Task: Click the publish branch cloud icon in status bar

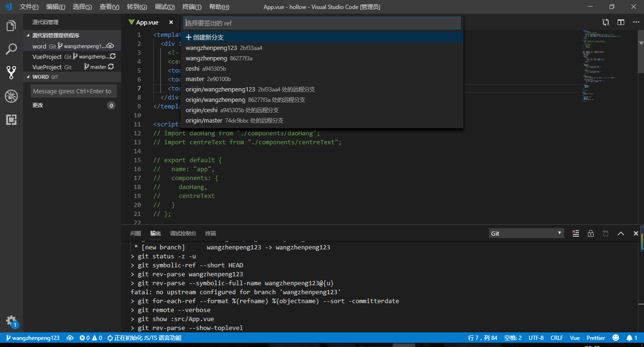Action: pos(70,338)
